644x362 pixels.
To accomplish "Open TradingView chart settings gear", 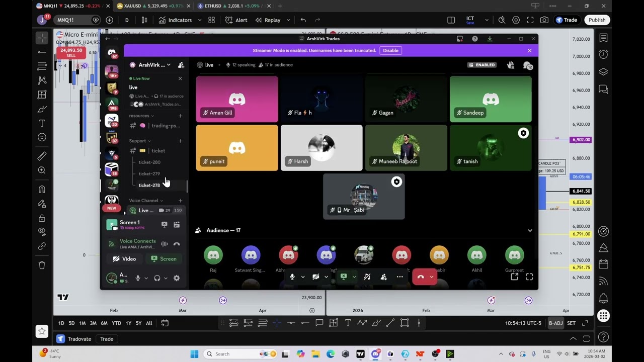I will pos(516,20).
